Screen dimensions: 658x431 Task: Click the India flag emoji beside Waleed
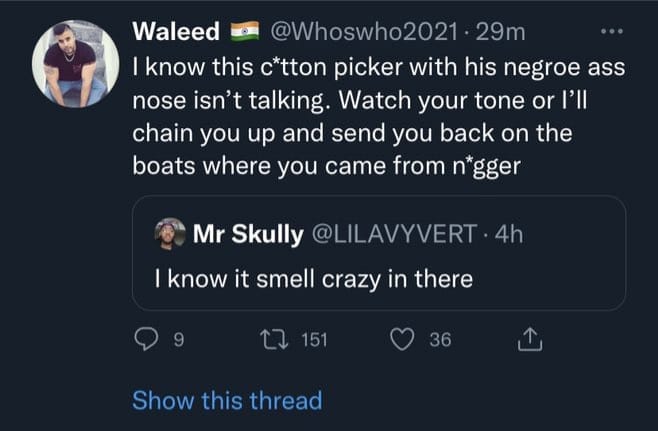(245, 31)
